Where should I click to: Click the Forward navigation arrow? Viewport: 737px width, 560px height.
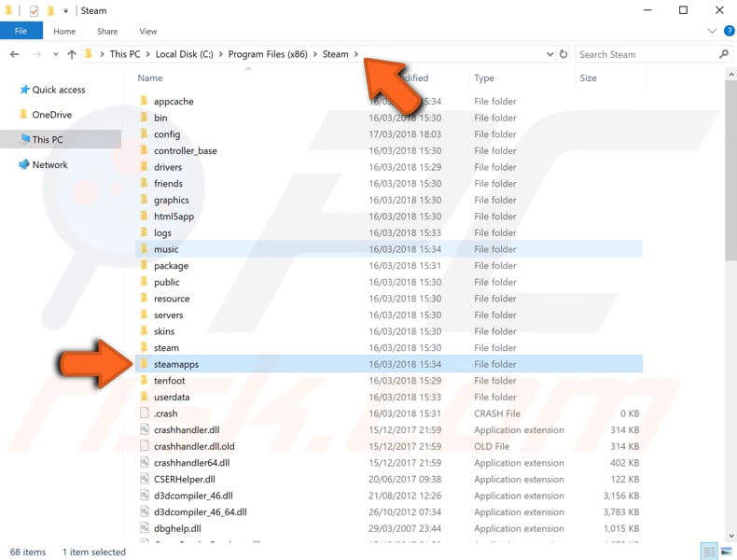36,54
